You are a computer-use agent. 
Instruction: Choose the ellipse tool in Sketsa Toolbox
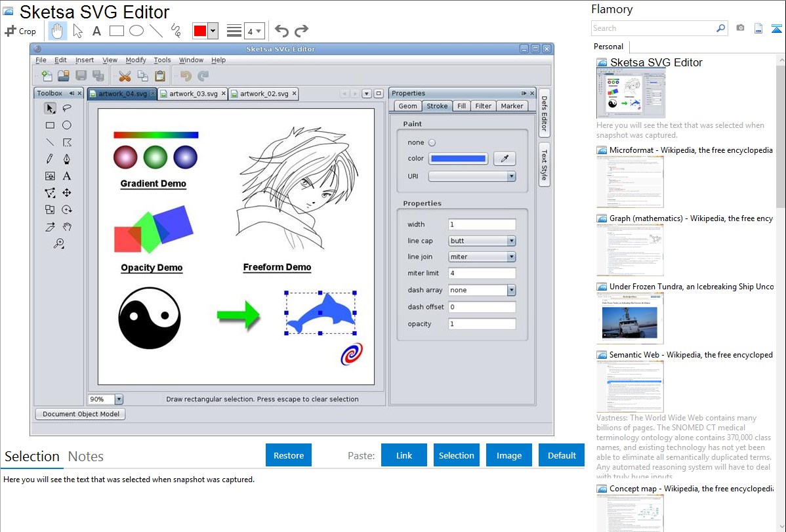[x=67, y=125]
